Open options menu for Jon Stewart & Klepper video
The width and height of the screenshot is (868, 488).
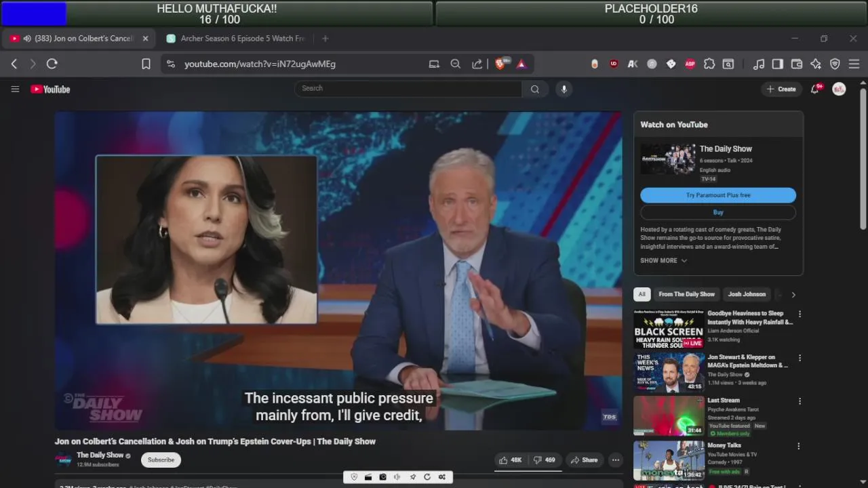pyautogui.click(x=800, y=358)
